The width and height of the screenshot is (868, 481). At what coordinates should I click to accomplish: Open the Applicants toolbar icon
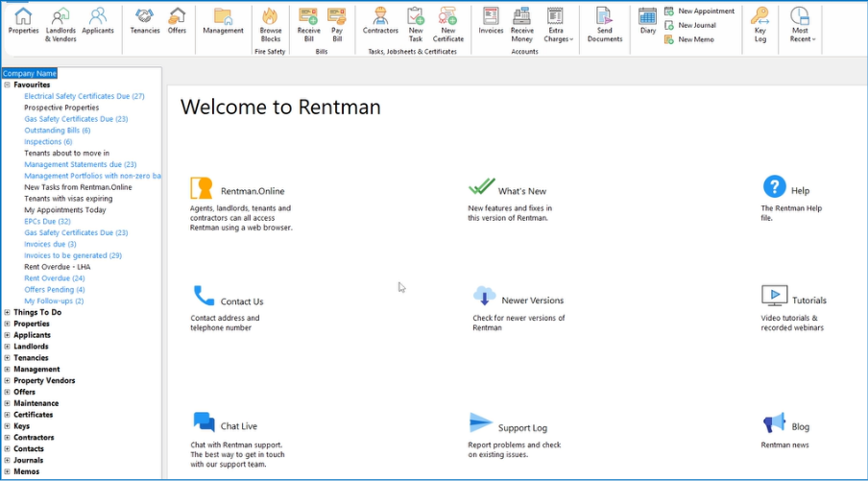97,21
